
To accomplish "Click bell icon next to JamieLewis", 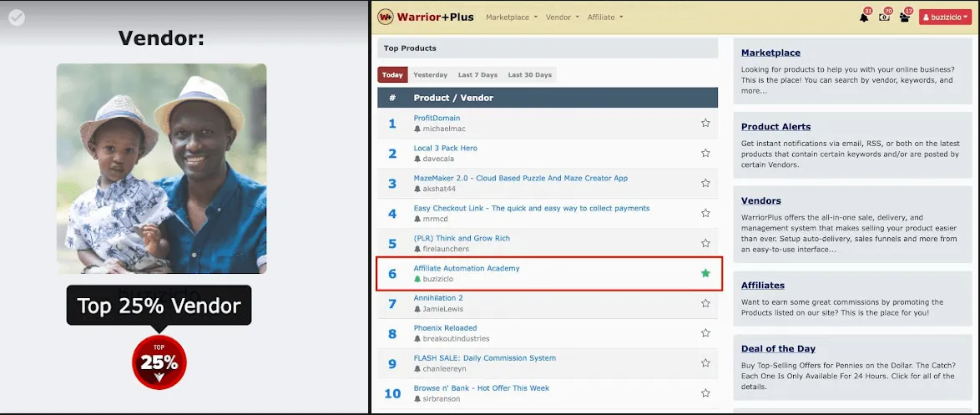I will pyautogui.click(x=417, y=309).
